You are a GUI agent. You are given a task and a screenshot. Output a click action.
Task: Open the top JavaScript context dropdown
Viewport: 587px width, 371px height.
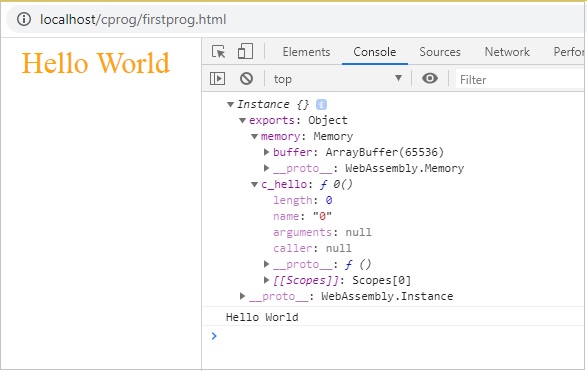pos(337,79)
